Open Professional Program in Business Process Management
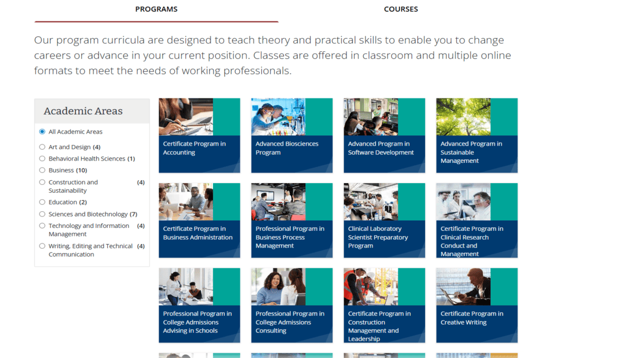Screen dimensions: 644x358 [292, 220]
